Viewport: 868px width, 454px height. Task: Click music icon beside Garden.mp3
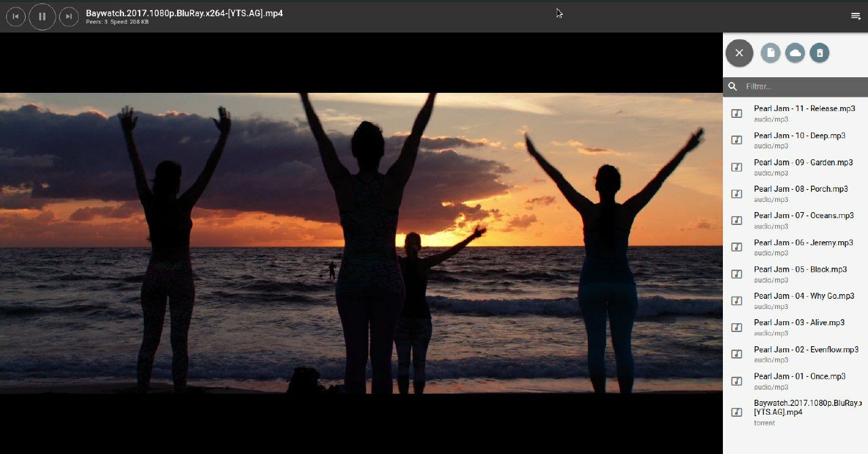coord(736,167)
